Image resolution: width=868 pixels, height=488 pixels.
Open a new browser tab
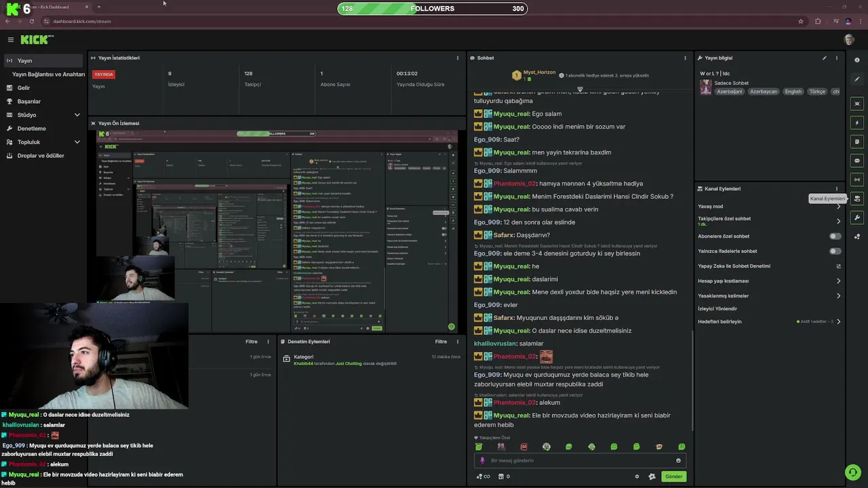pyautogui.click(x=99, y=7)
